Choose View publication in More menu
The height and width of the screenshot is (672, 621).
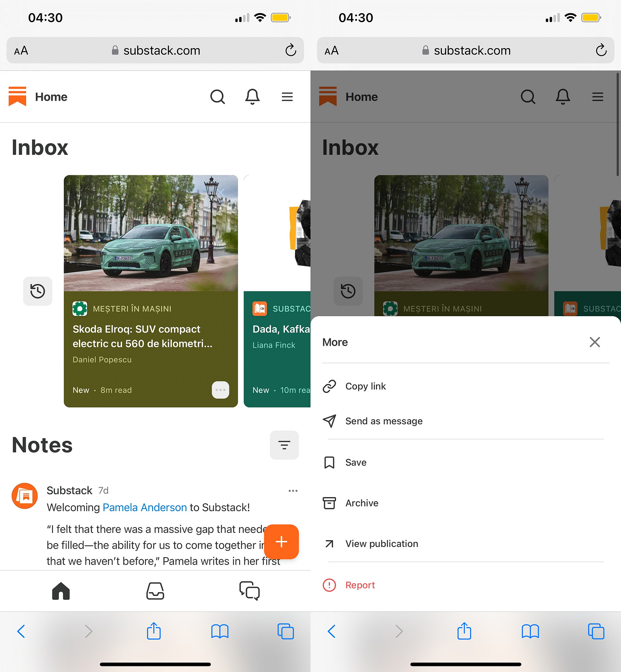click(466, 544)
